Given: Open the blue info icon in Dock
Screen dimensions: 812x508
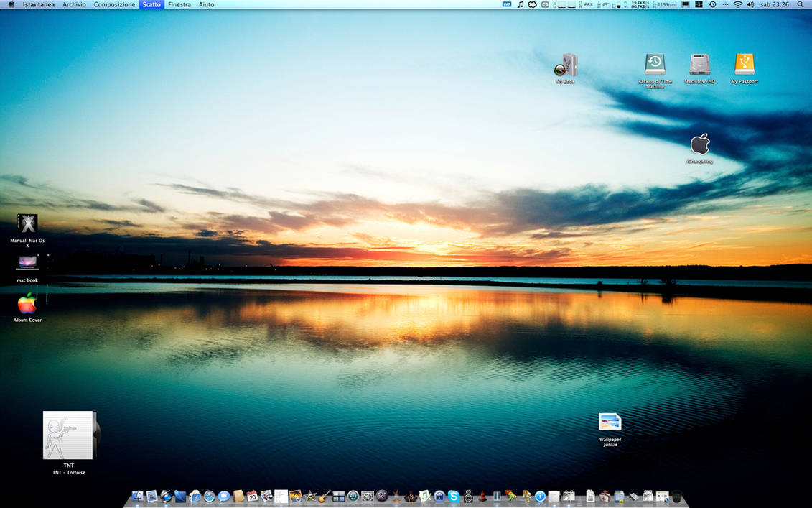Looking at the screenshot, I should (x=540, y=497).
